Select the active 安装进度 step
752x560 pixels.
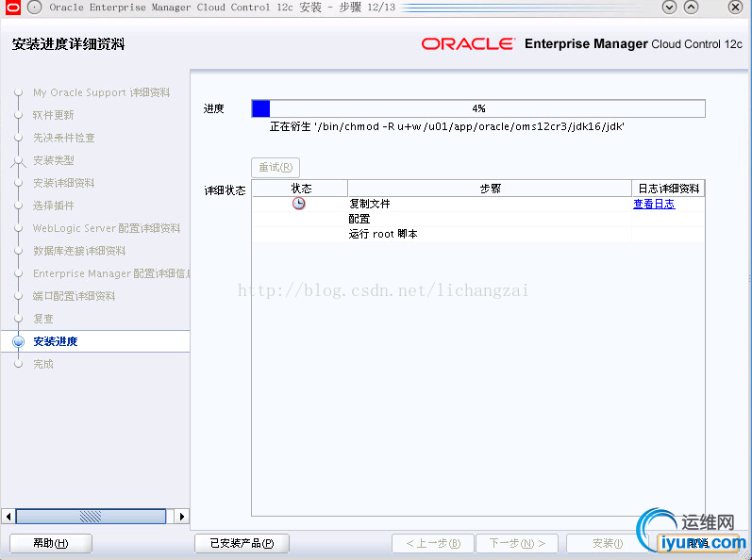pyautogui.click(x=55, y=341)
